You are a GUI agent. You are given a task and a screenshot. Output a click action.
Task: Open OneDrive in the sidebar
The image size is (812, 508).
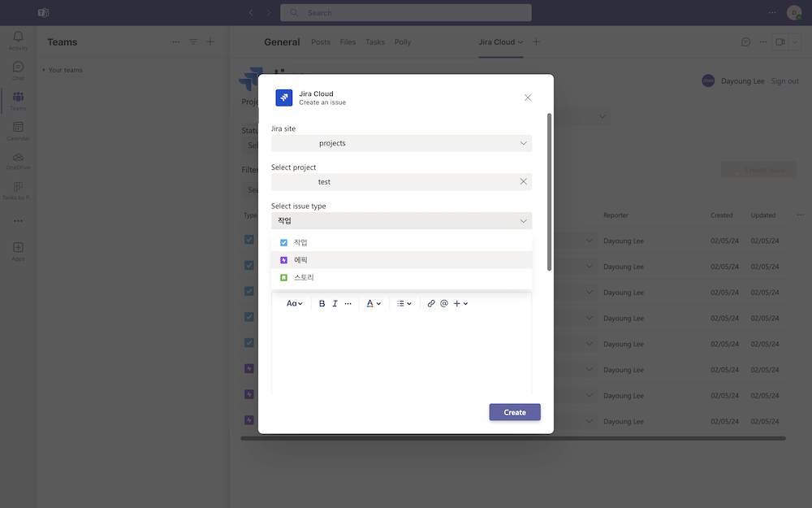tap(18, 161)
